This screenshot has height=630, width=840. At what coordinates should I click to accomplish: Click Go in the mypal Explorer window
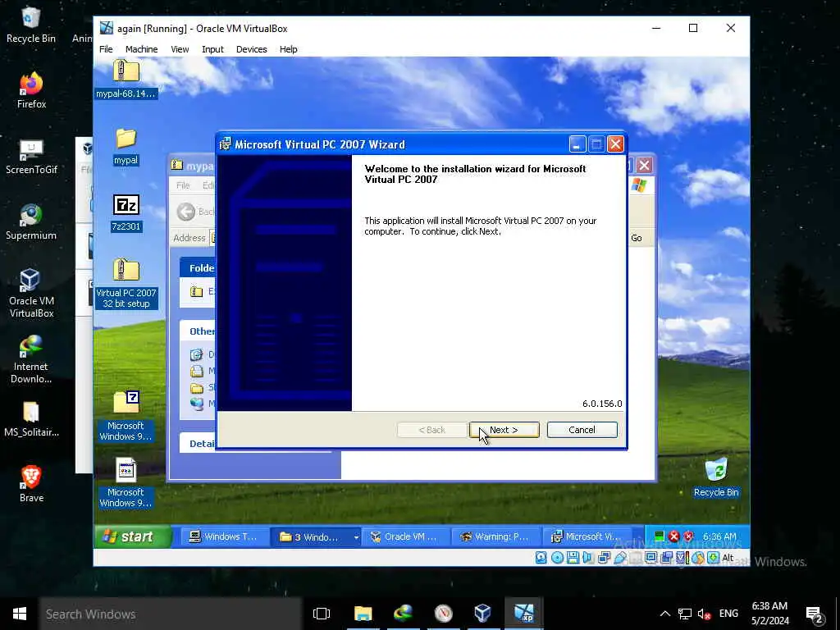pos(637,238)
